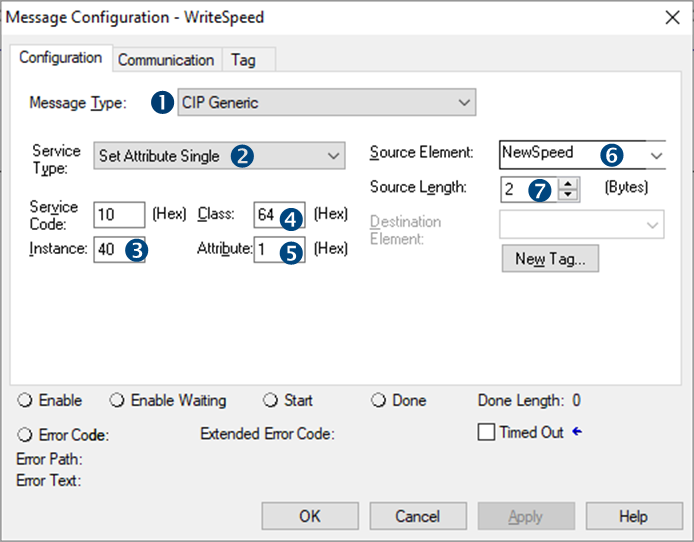Expand the Service Type dropdown arrow

333,156
